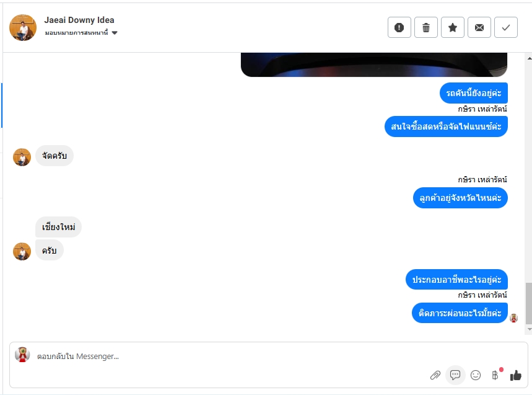Image resolution: width=532 pixels, height=395 pixels.
Task: Mark conversation unread with envelope icon
Action: coord(479,27)
